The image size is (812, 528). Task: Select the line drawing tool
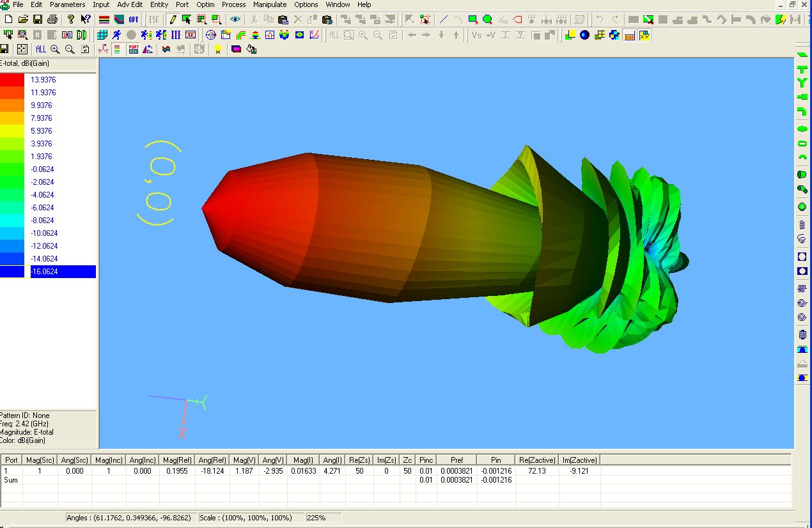443,20
